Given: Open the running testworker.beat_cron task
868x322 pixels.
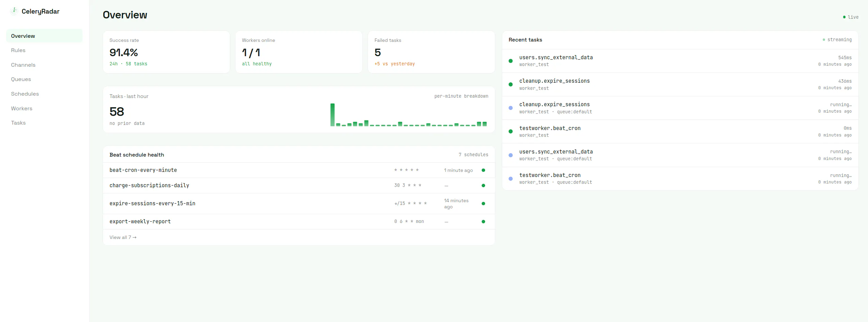Looking at the screenshot, I should click(680, 179).
